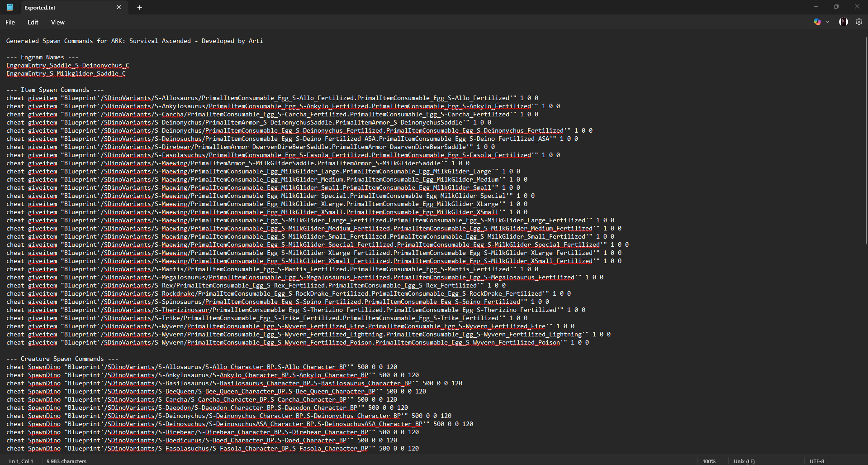This screenshot has width=868, height=465.
Task: Click the EngramEntry_Saddle_S-Deinonychus_C line
Action: [68, 65]
